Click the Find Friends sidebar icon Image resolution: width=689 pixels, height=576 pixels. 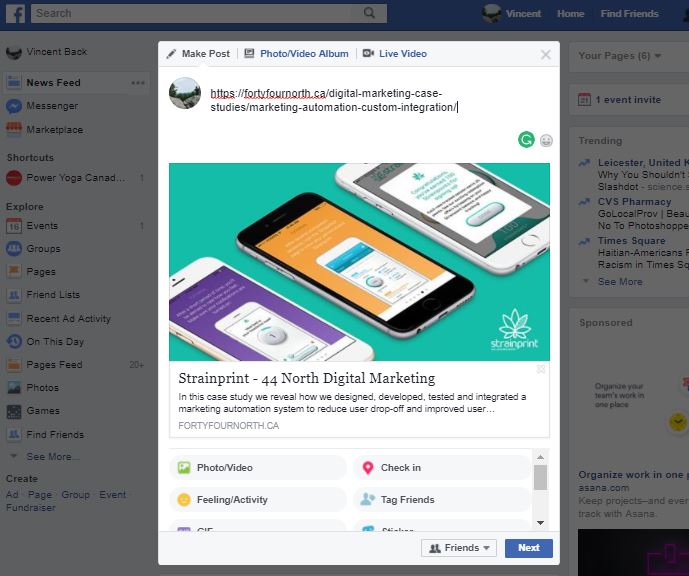tap(14, 434)
